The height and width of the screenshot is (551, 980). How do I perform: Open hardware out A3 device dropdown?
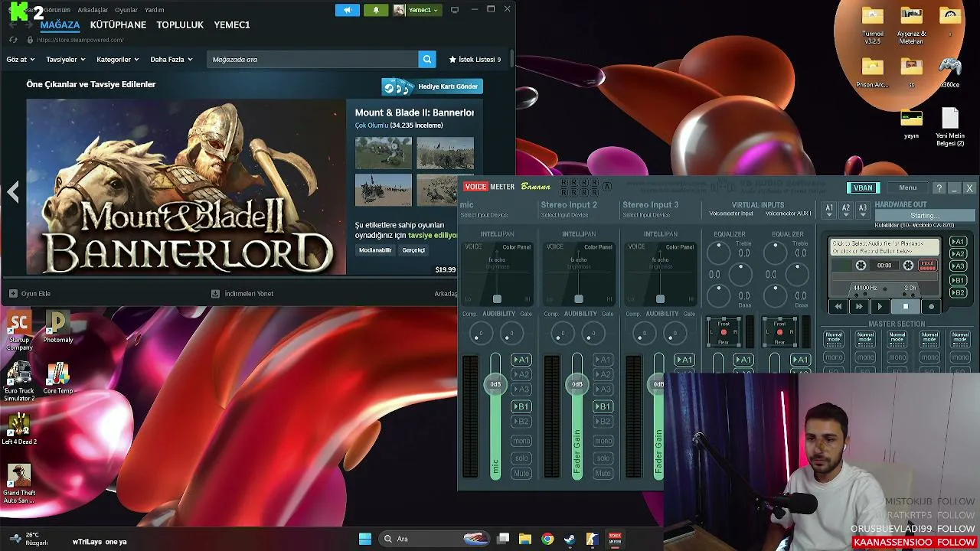coord(863,210)
